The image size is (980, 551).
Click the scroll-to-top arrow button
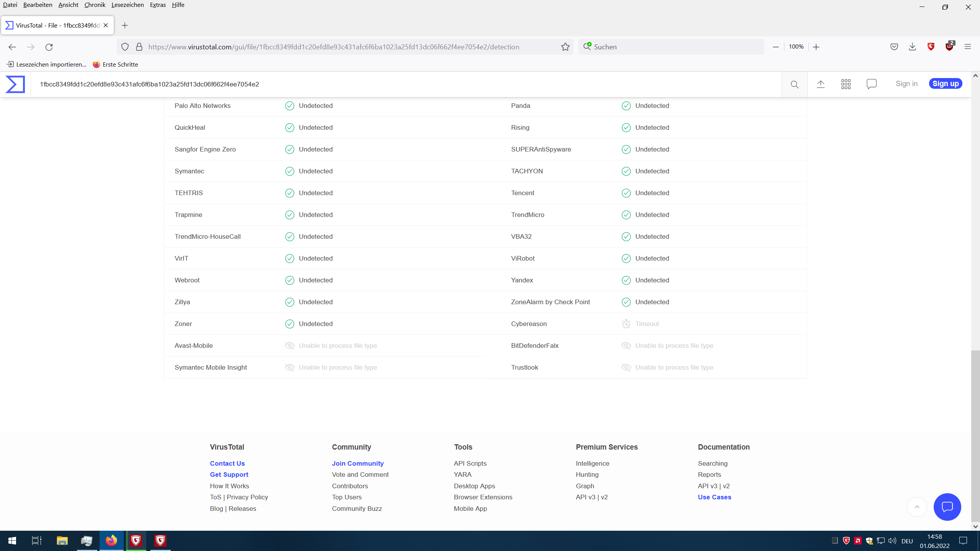[x=917, y=507]
